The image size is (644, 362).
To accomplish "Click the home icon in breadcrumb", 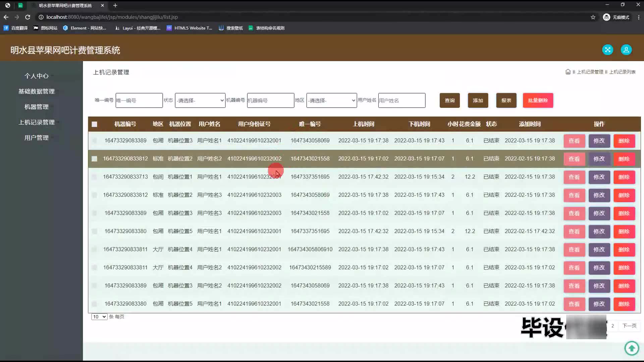I will pyautogui.click(x=568, y=72).
